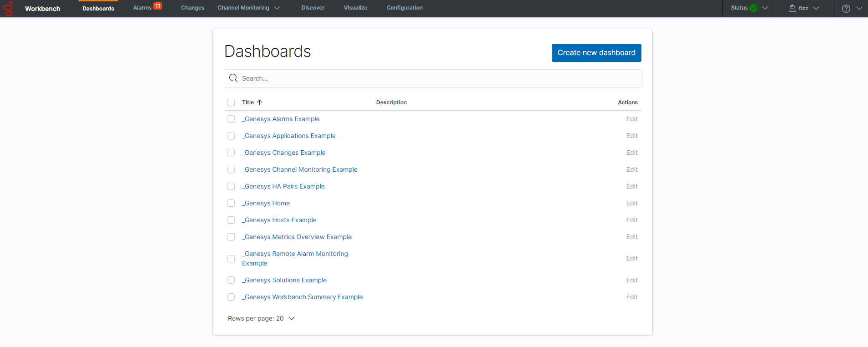Open _Genesys Remote Alarm Monitoring Example dashboard
868x347 pixels.
click(x=295, y=258)
